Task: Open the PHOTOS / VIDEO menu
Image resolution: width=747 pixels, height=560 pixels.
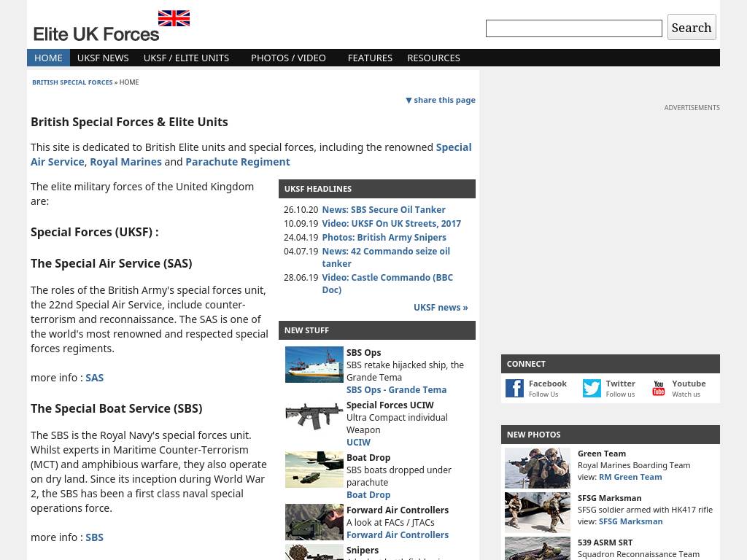Action: pyautogui.click(x=288, y=58)
